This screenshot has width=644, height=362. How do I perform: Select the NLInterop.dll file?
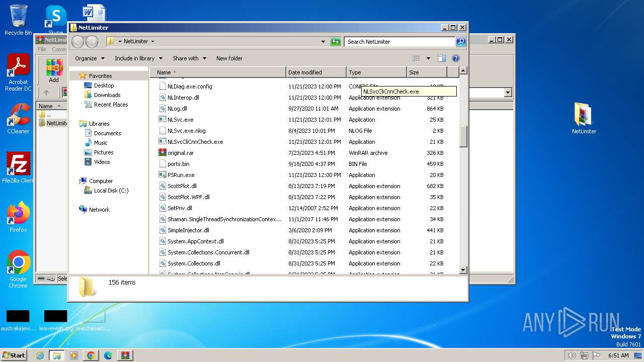click(183, 98)
